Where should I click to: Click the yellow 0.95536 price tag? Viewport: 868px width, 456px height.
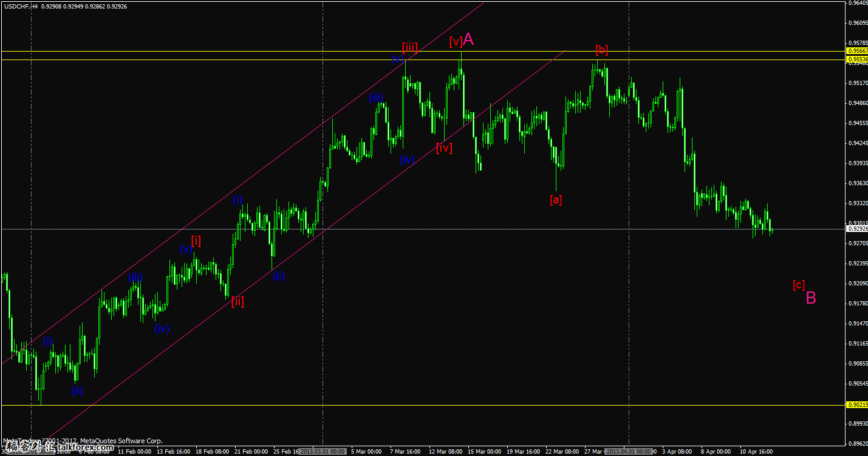[856, 60]
